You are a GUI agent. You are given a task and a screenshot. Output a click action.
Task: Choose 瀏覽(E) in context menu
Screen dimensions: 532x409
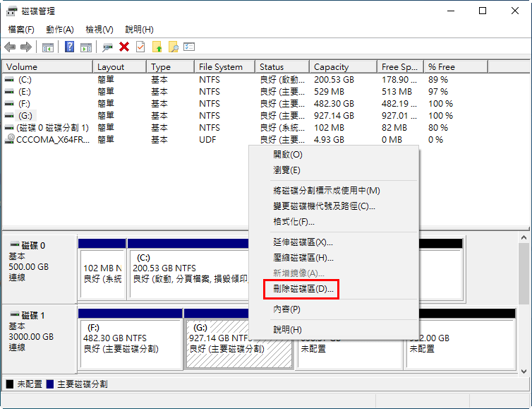(x=334, y=170)
